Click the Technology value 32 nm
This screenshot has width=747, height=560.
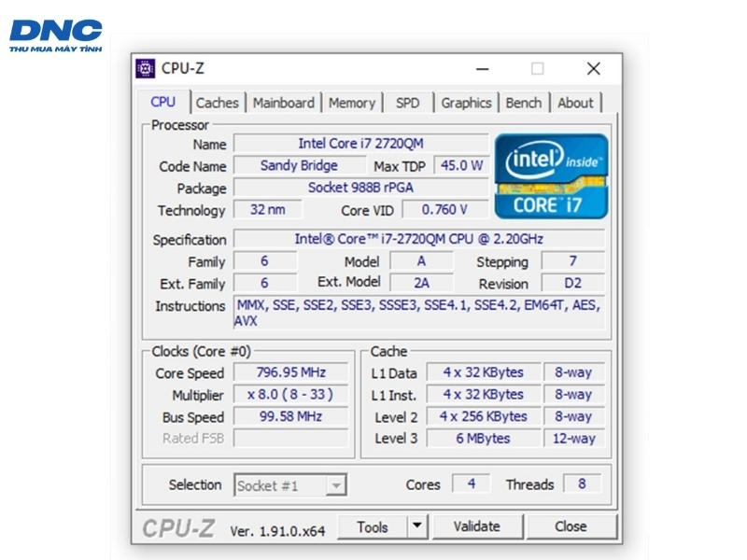pyautogui.click(x=268, y=209)
